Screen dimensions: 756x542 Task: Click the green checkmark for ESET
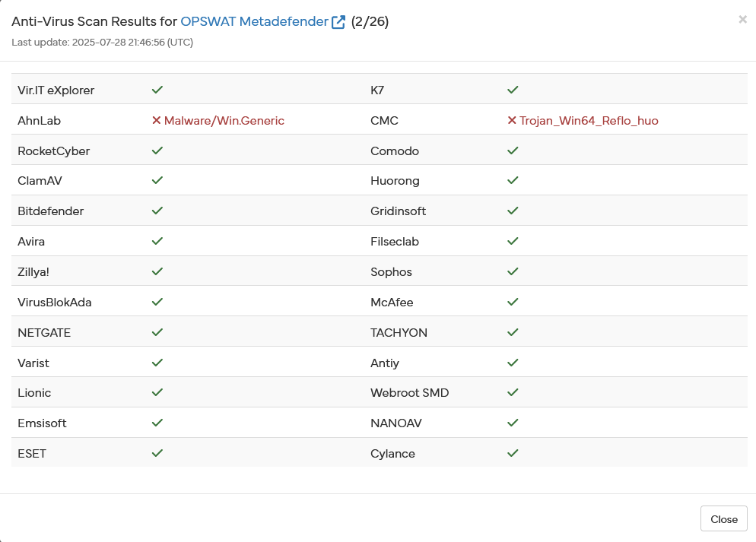pyautogui.click(x=157, y=453)
